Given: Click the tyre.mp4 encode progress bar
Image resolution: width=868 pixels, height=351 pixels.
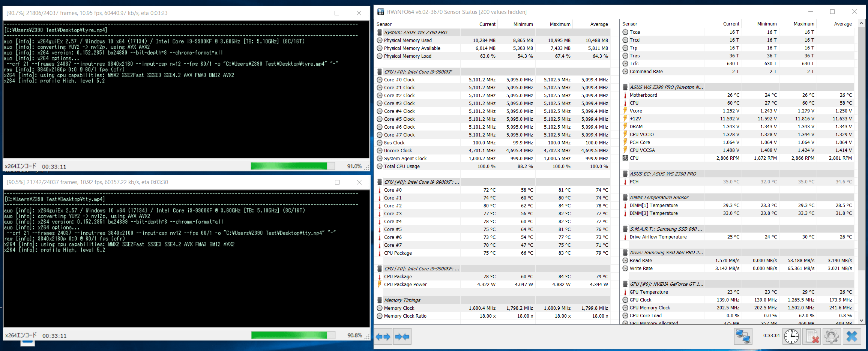Looking at the screenshot, I should 293,166.
